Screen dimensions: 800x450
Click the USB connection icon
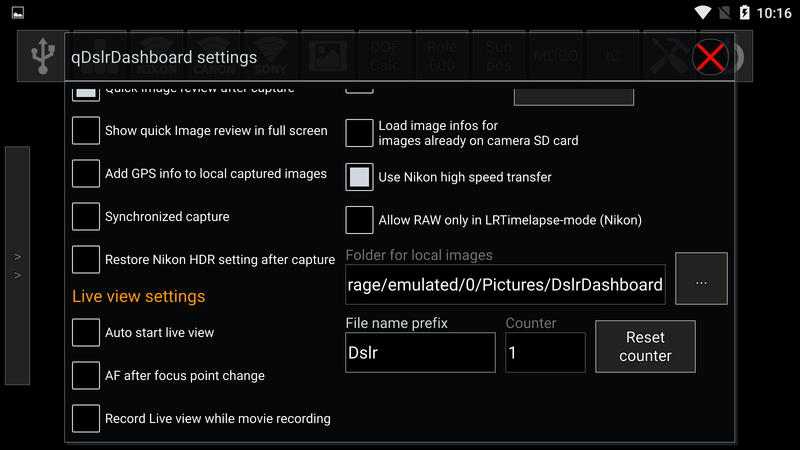coord(42,57)
